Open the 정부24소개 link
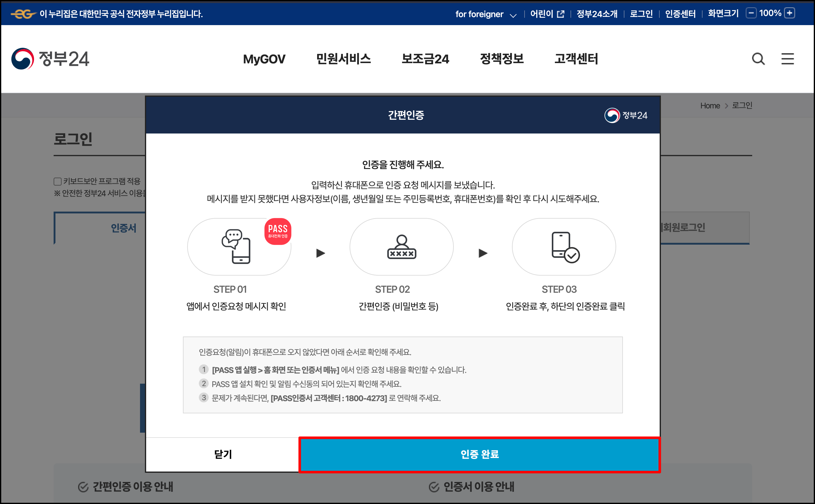Screen dimensions: 815x504 tap(597, 14)
